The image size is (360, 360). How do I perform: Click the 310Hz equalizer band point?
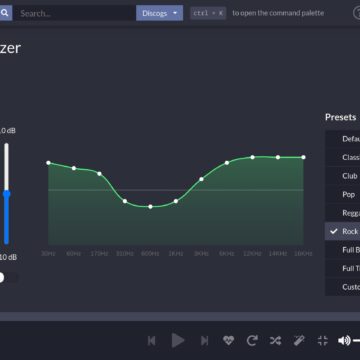click(x=125, y=201)
